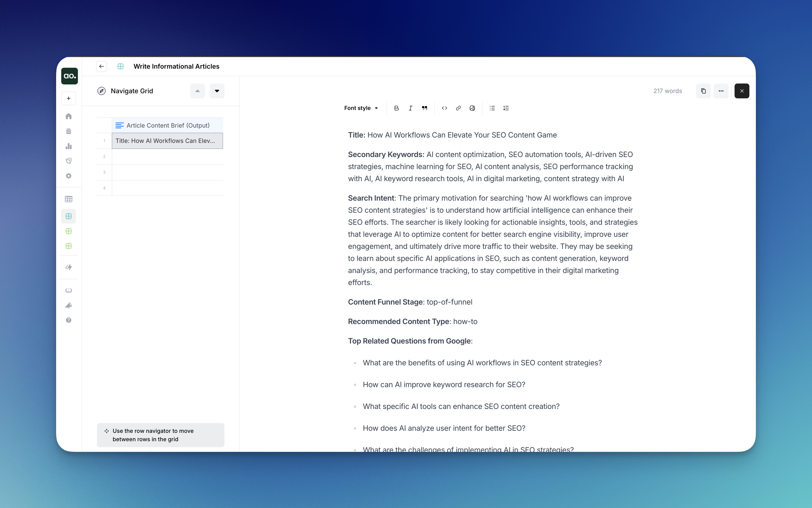812x508 pixels.
Task: Go to the previous grid row
Action: pyautogui.click(x=198, y=91)
